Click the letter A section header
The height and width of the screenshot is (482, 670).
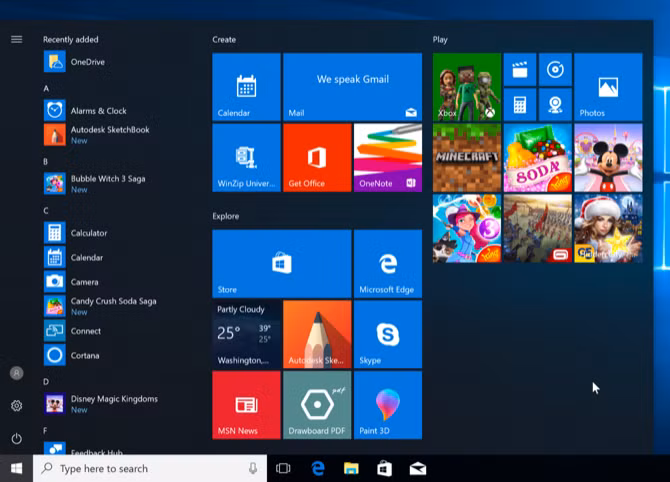click(x=46, y=88)
